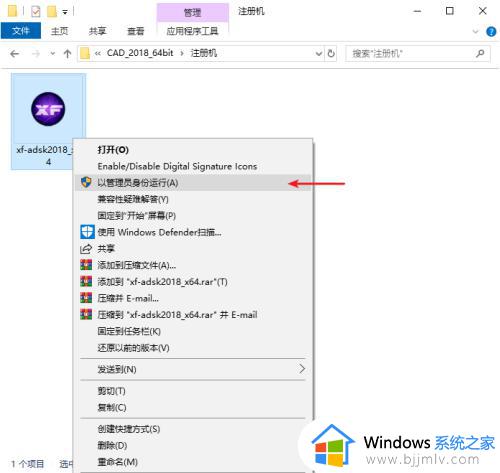Choose Enable/Disable Digital Signature Icons
500x473 pixels.
(193, 166)
